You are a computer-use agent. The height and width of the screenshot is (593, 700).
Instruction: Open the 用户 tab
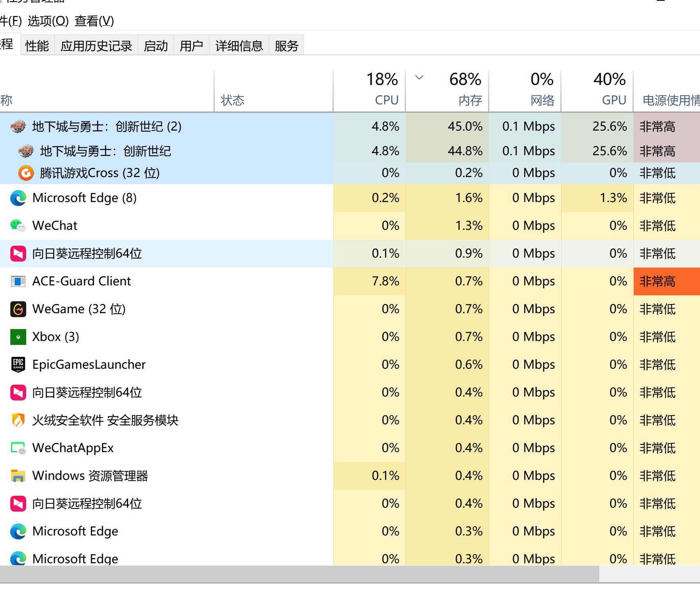[191, 46]
